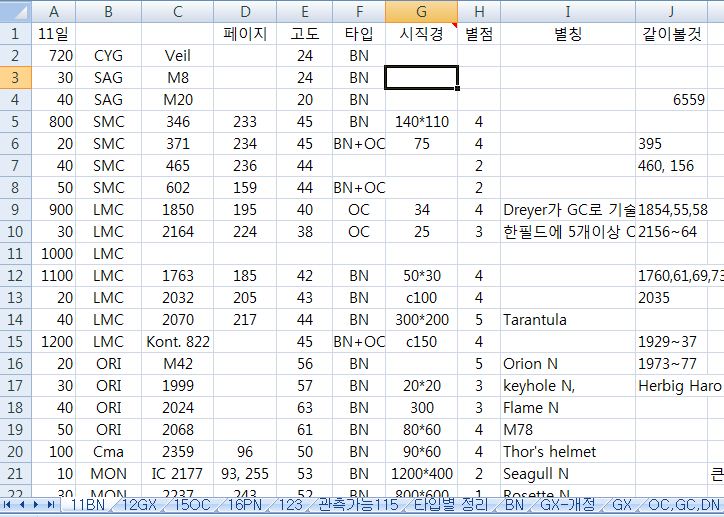Click the previous-sheet navigation arrow
Screen dimensions: 724x517
pos(23,506)
